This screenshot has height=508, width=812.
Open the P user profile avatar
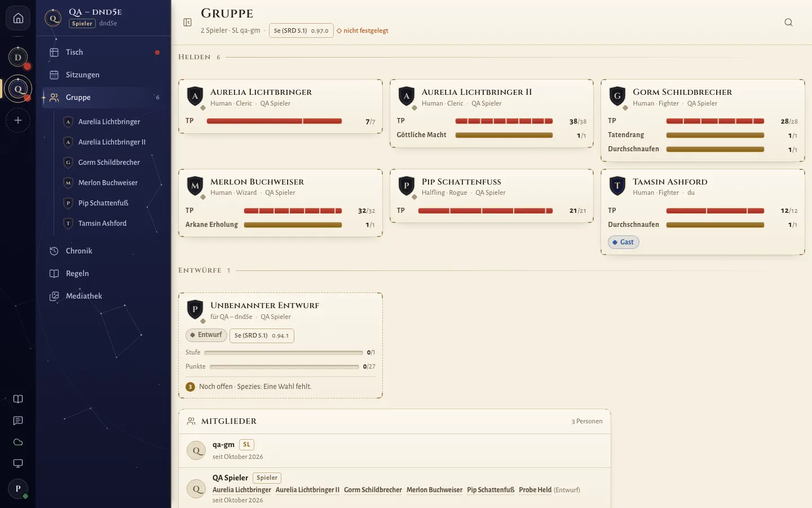click(x=18, y=489)
